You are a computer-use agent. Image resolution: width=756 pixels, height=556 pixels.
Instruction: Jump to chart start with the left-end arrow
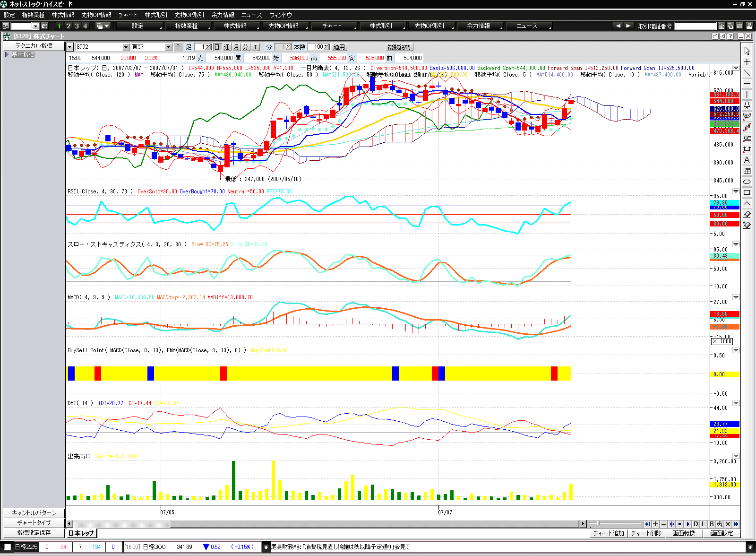point(647,524)
